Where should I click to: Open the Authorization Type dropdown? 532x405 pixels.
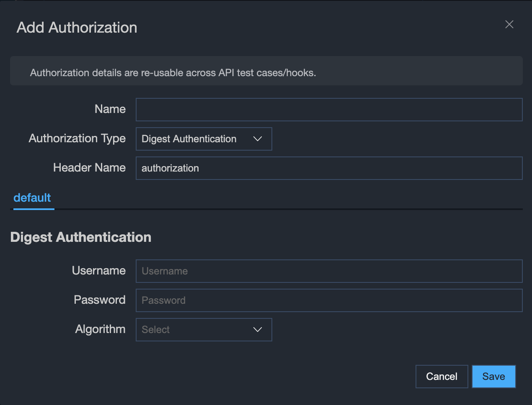click(x=204, y=139)
